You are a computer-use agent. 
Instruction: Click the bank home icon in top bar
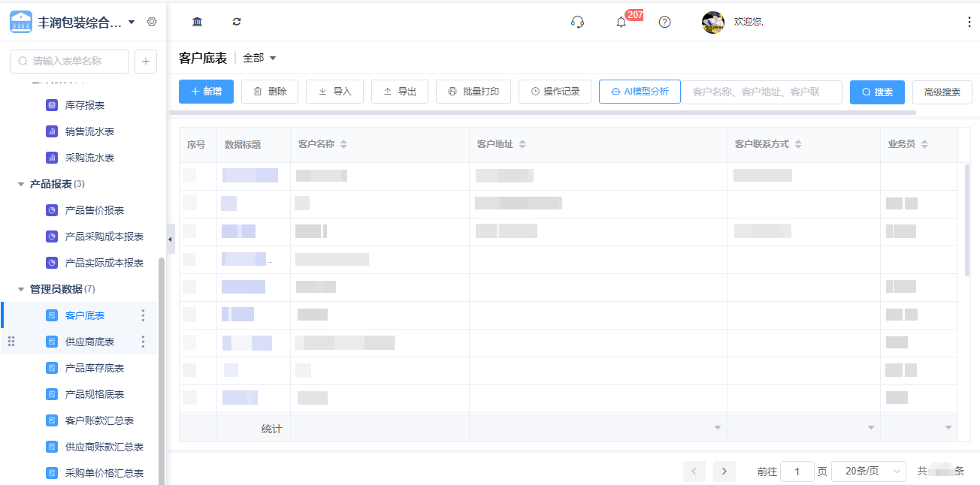coord(197,22)
